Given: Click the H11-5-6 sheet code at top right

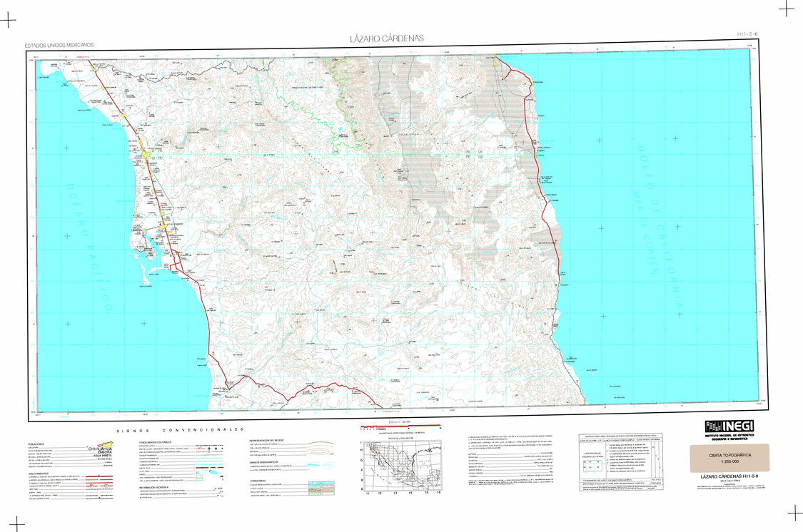Looking at the screenshot, I should [x=747, y=34].
